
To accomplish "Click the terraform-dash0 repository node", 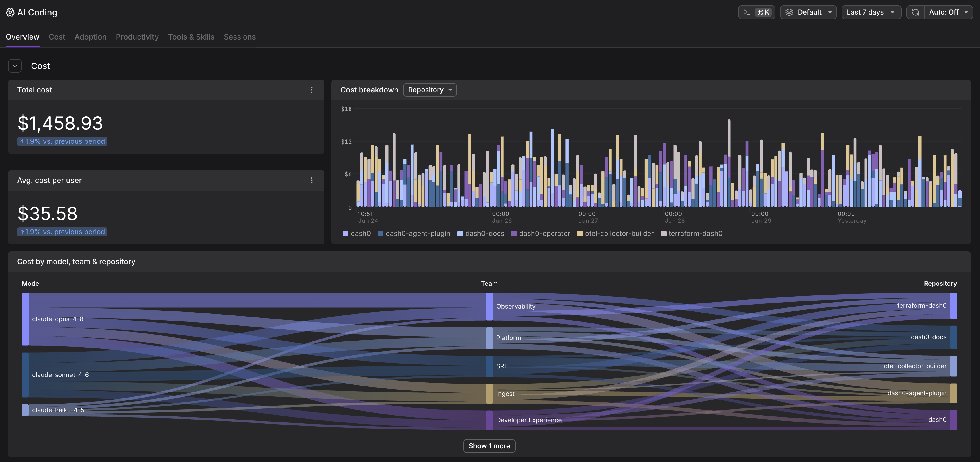I will coord(953,305).
